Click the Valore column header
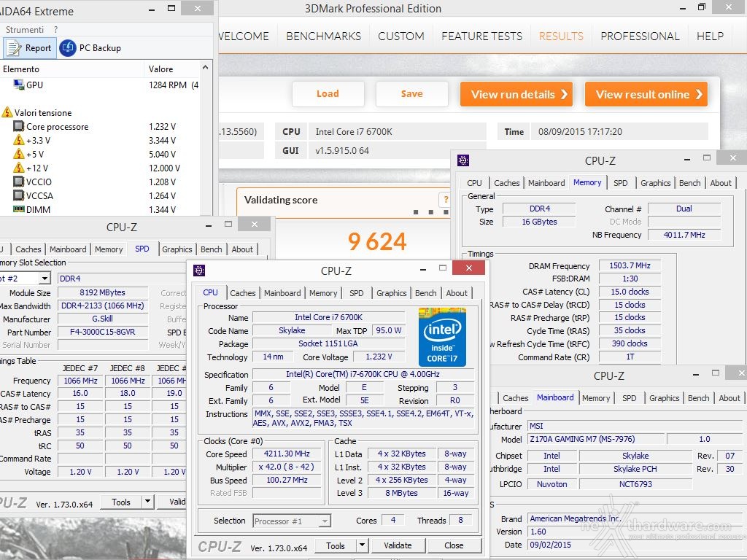 click(171, 69)
